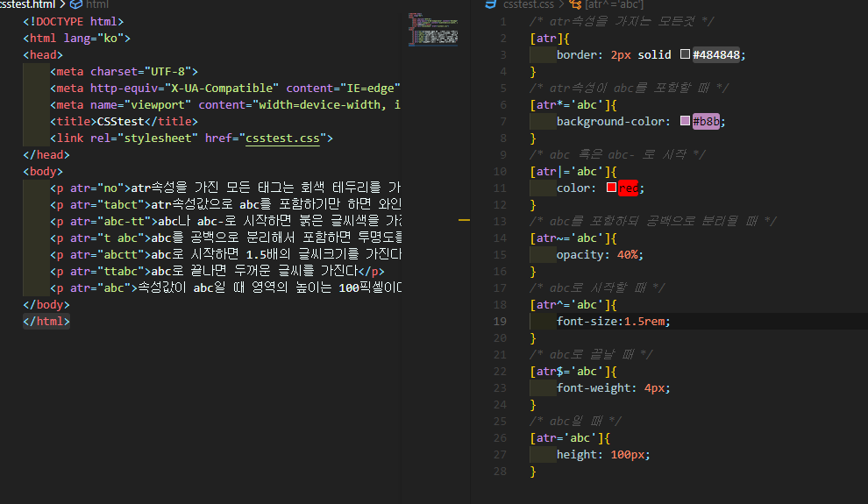Click the [atr*='abc']{ selector
The image size is (868, 504).
pyautogui.click(x=573, y=104)
